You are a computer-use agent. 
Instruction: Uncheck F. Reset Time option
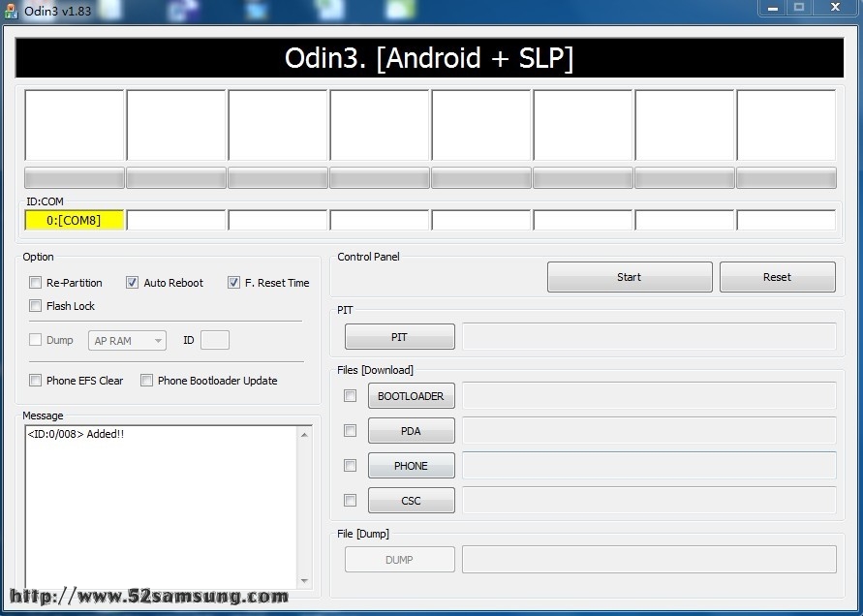233,283
